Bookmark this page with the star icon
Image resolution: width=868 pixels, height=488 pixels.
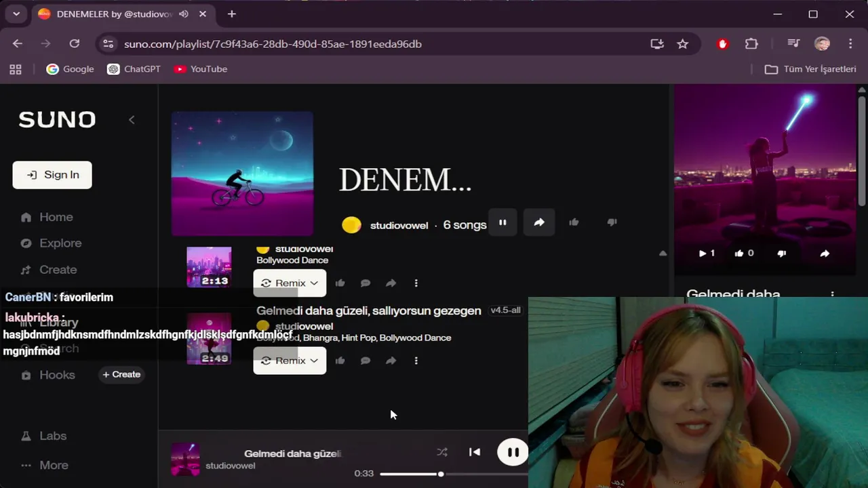pyautogui.click(x=683, y=44)
